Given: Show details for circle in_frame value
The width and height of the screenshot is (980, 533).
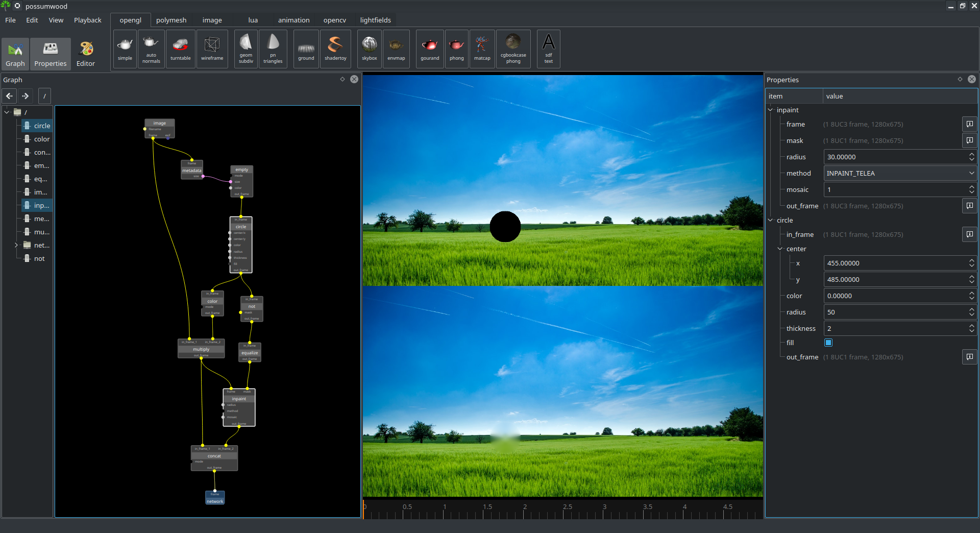Looking at the screenshot, I should (969, 234).
